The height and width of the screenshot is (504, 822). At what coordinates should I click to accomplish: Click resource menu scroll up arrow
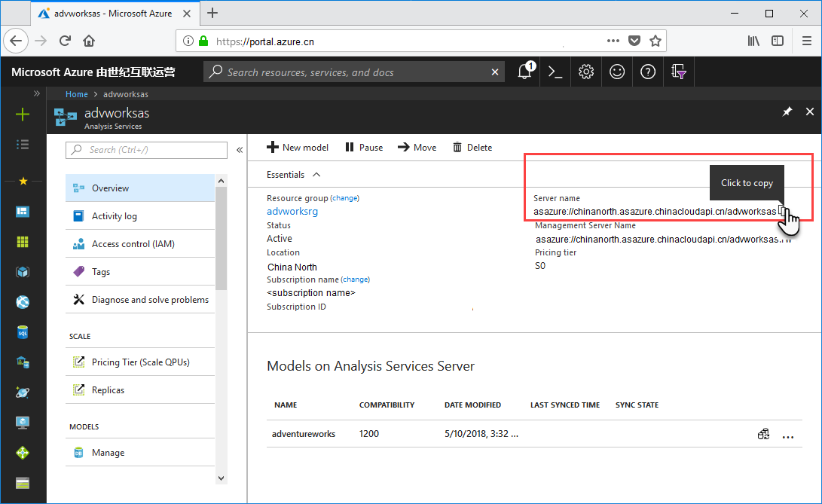click(222, 181)
